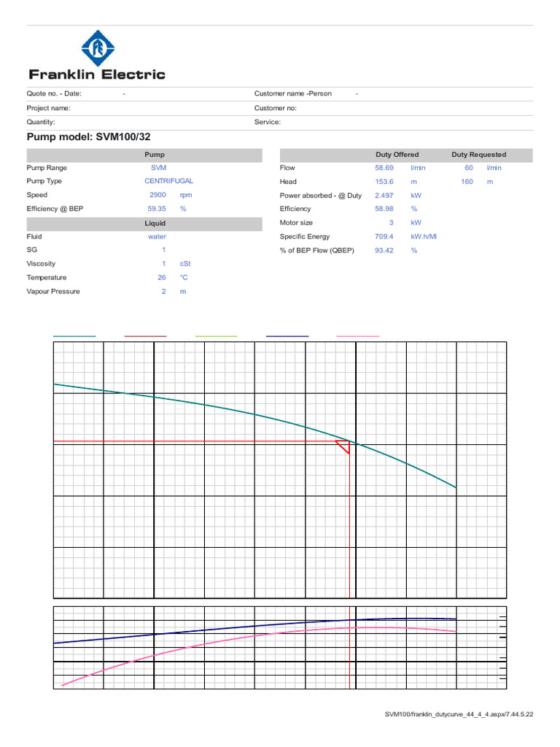The image size is (560, 747).
Task: Select the '160' requested head value
Action: [467, 182]
